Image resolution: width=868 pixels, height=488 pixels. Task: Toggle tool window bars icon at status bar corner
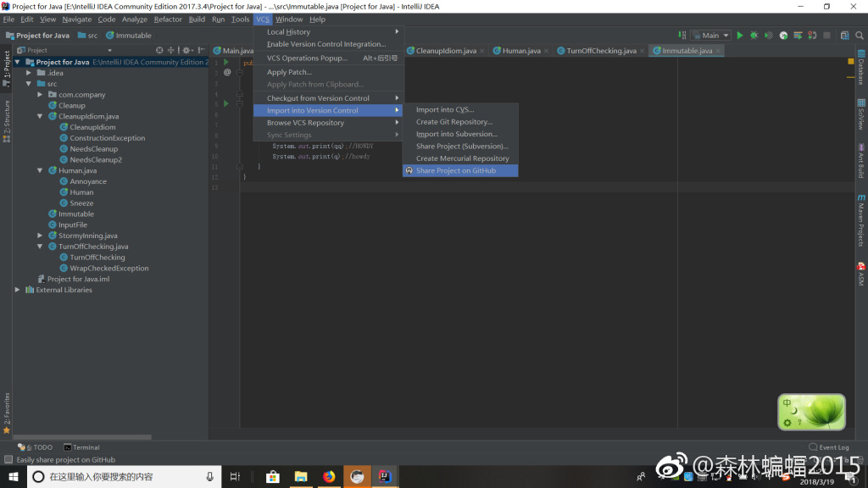coord(8,459)
